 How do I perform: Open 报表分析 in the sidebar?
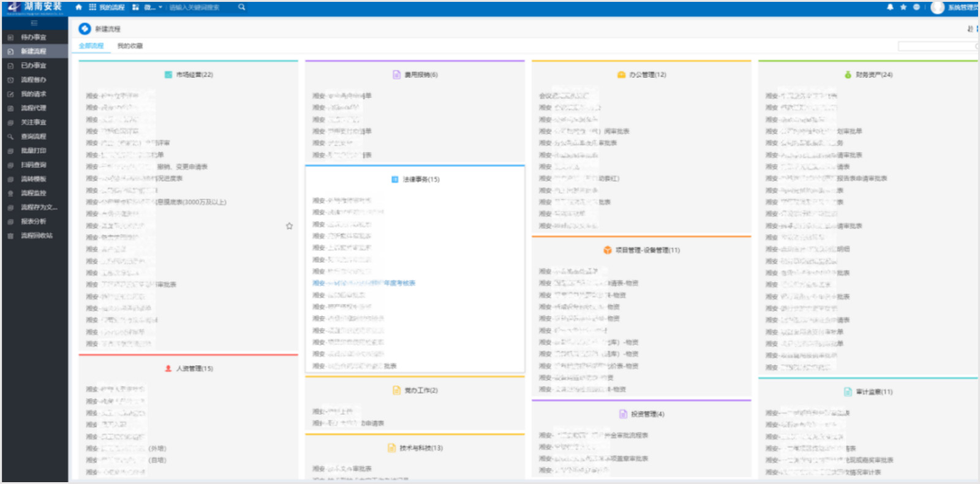[x=34, y=221]
